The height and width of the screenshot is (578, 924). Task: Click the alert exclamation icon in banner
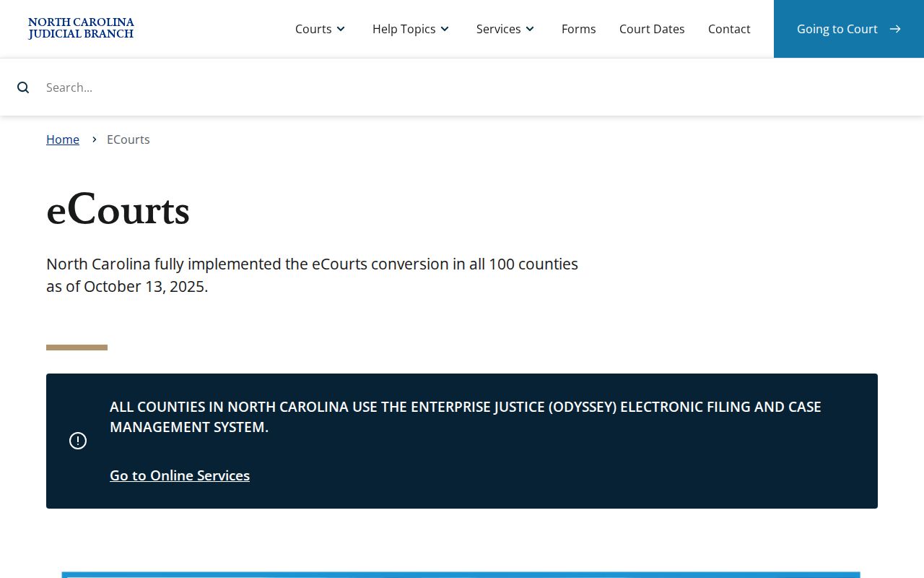[x=78, y=441]
